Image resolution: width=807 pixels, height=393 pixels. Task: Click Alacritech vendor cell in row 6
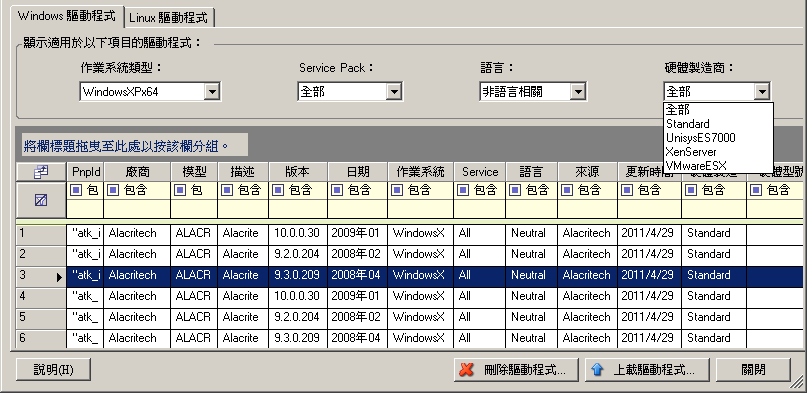pyautogui.click(x=137, y=339)
